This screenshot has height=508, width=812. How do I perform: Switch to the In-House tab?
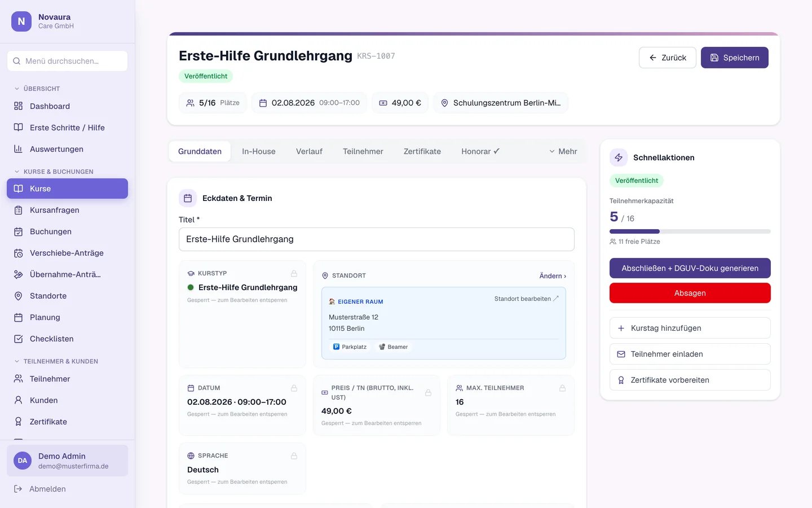[x=259, y=151]
